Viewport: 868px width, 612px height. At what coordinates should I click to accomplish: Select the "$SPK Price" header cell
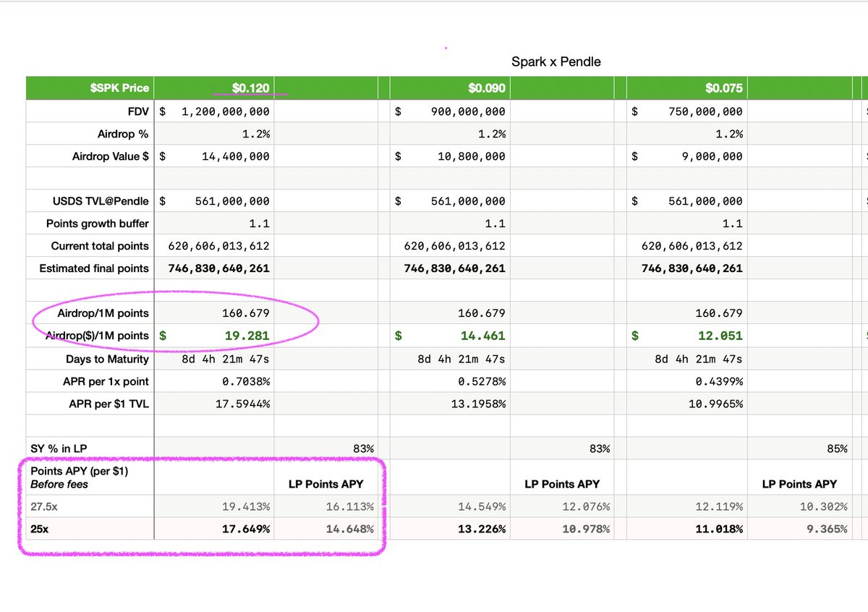click(90, 88)
